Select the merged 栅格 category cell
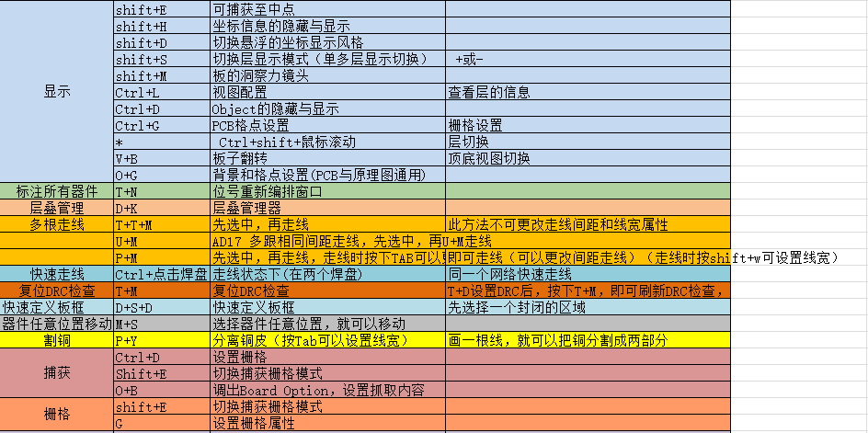The height and width of the screenshot is (433, 868). pyautogui.click(x=56, y=415)
